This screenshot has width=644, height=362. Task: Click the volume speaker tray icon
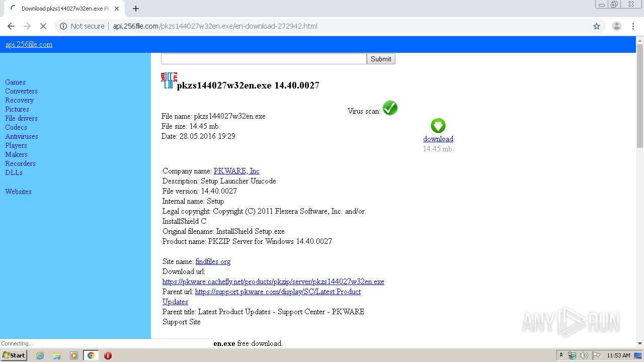[584, 355]
